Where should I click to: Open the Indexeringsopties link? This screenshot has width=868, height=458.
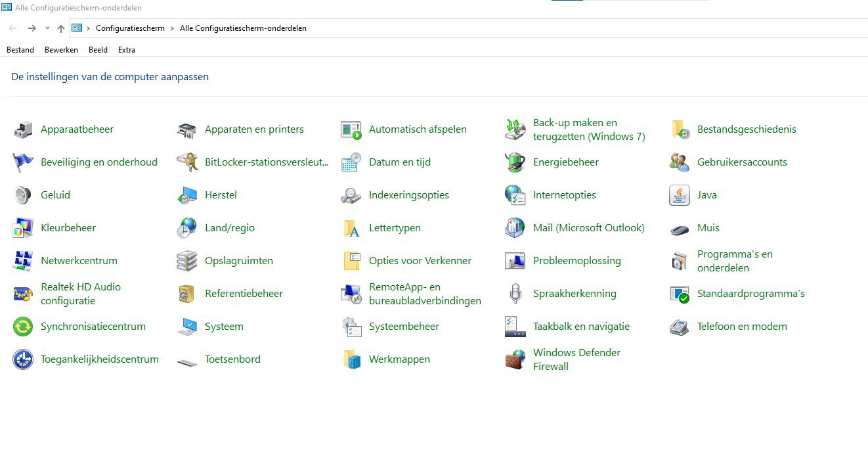click(x=409, y=195)
